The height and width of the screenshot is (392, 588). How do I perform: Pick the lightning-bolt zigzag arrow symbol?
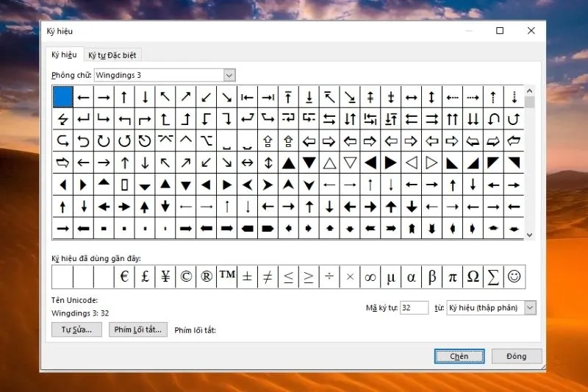point(63,119)
